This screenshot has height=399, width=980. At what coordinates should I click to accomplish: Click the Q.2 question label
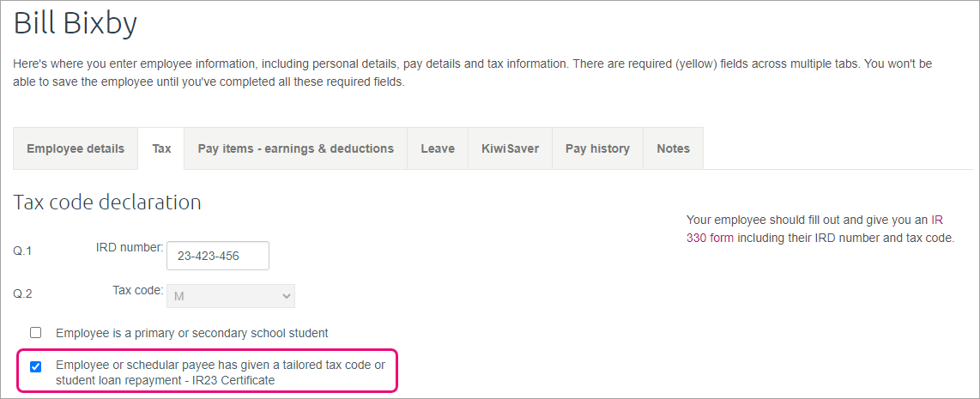click(x=22, y=294)
